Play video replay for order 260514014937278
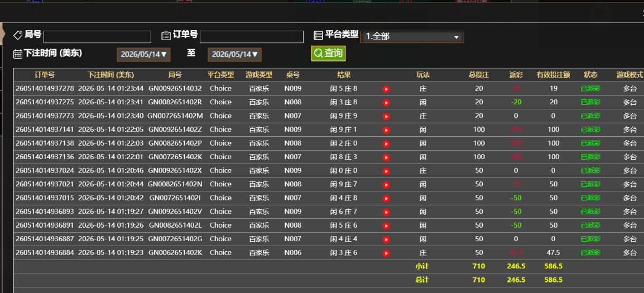 [386, 89]
